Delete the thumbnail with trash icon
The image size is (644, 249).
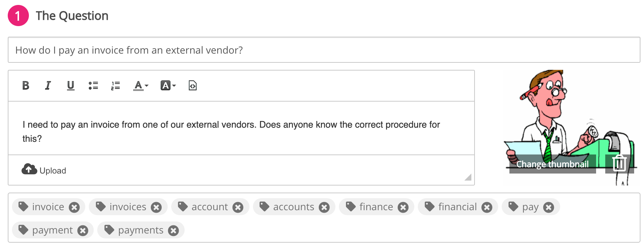[619, 164]
